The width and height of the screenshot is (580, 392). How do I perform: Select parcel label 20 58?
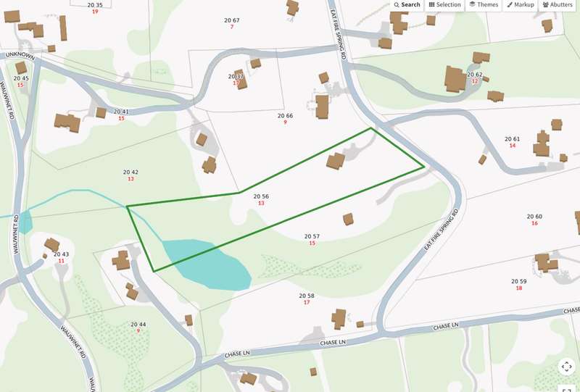tap(307, 296)
